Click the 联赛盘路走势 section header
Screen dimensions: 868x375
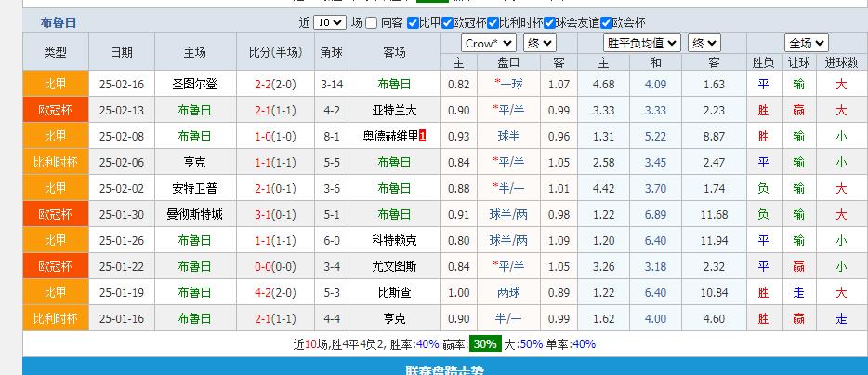click(445, 369)
